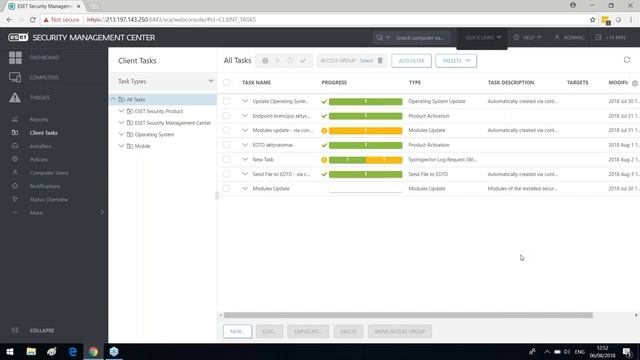The width and height of the screenshot is (640, 360).
Task: Open Chrome from taskbar
Action: pos(93,351)
